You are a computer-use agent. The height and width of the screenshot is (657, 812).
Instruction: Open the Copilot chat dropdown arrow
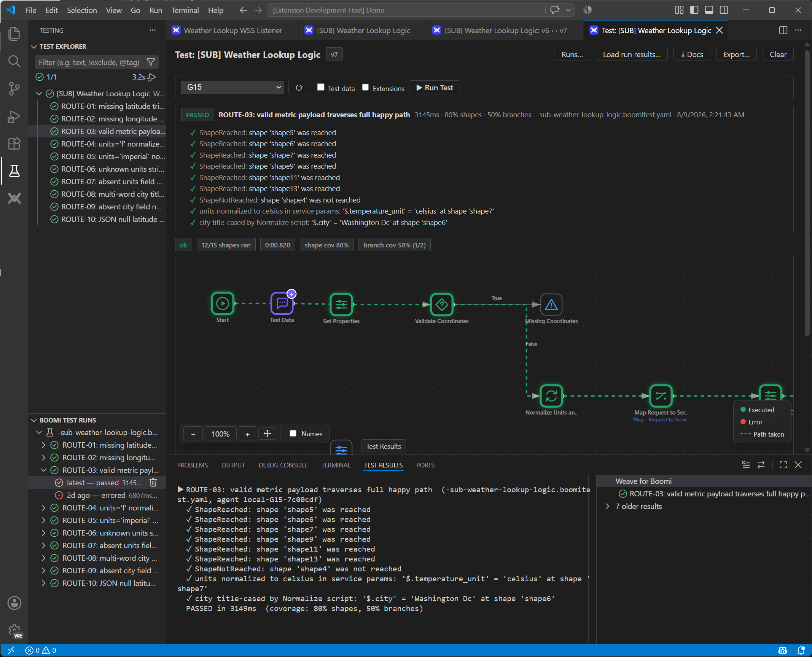pyautogui.click(x=568, y=10)
